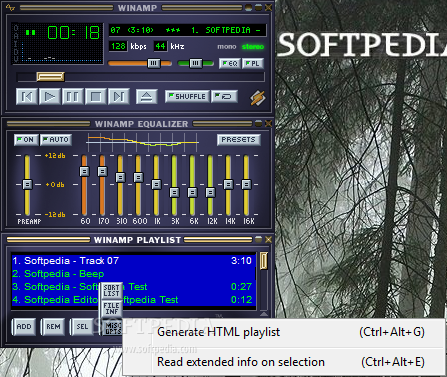
Task: Click the balance slider handle
Action: tap(196, 63)
